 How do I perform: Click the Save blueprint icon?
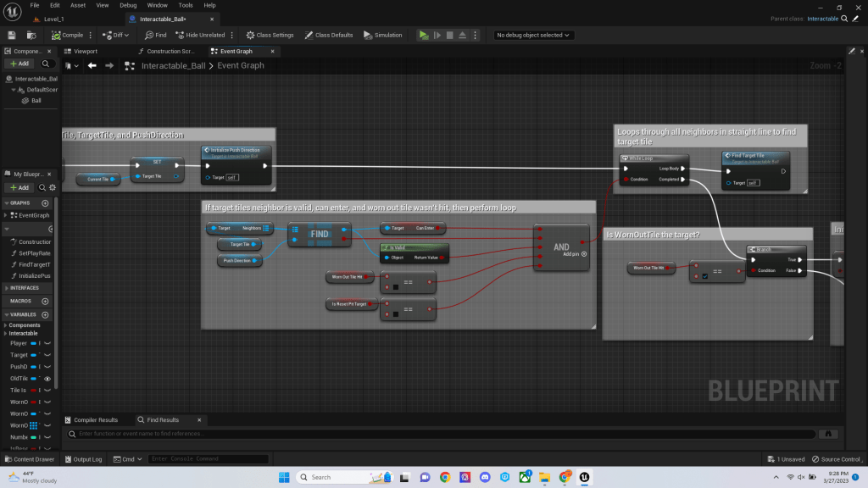click(x=12, y=35)
